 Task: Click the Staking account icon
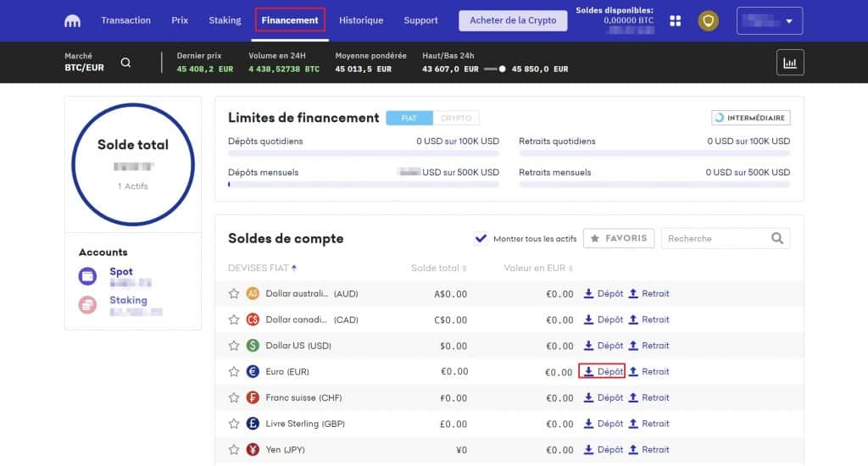click(x=87, y=305)
